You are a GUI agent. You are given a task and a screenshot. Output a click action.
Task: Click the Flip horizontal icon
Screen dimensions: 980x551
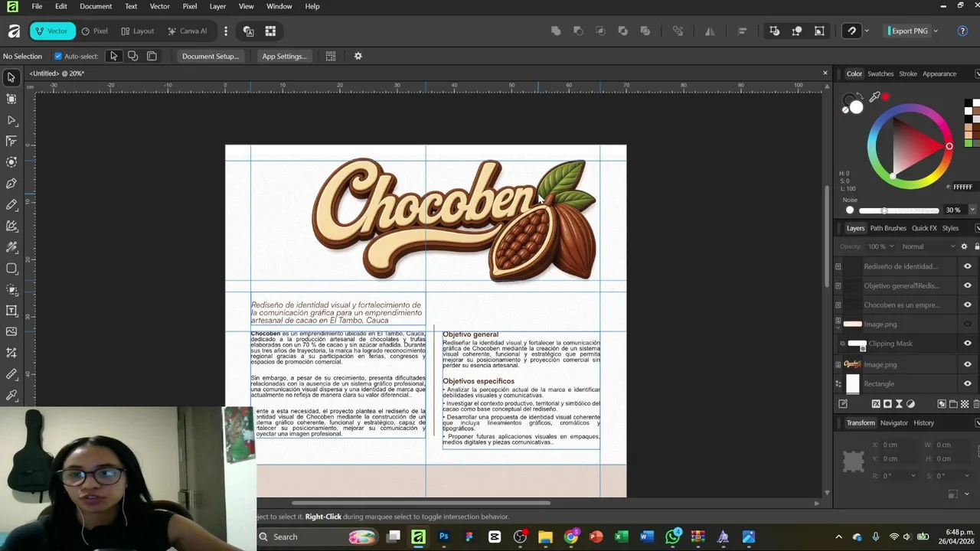pyautogui.click(x=710, y=31)
